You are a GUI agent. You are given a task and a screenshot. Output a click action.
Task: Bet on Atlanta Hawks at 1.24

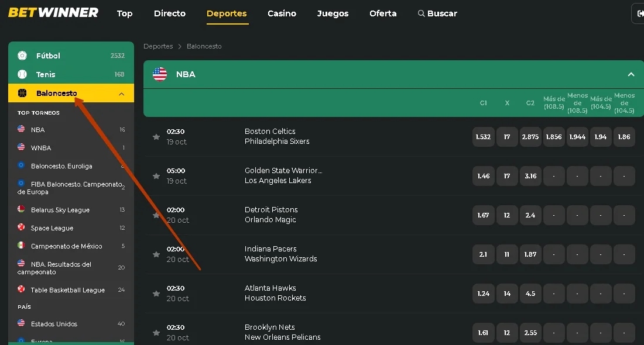483,294
